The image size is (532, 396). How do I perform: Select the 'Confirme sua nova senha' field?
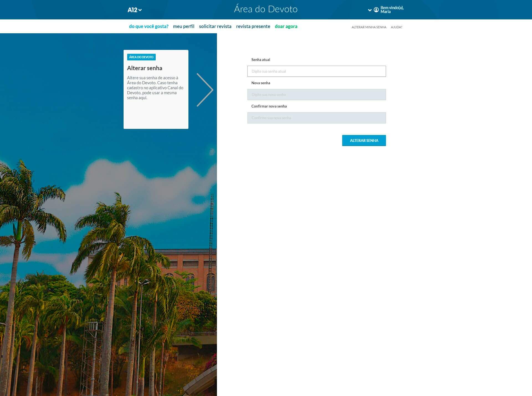tap(316, 118)
